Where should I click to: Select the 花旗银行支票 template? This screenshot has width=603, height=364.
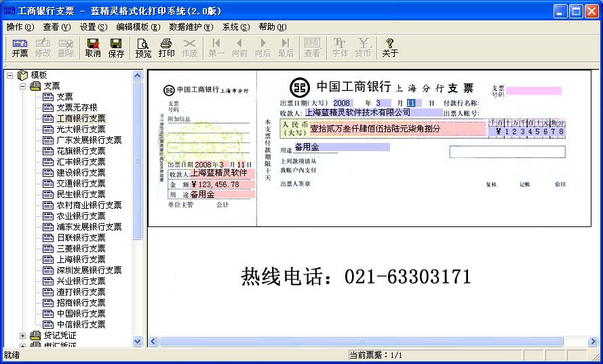(x=81, y=151)
